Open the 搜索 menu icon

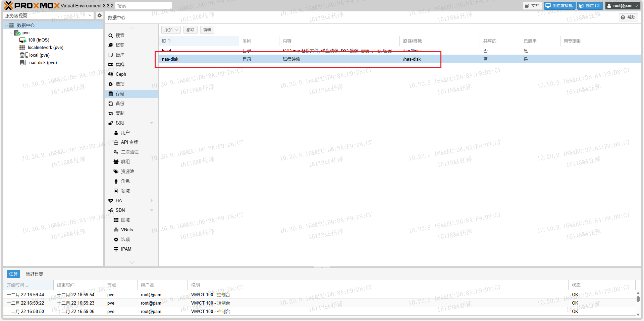(111, 36)
